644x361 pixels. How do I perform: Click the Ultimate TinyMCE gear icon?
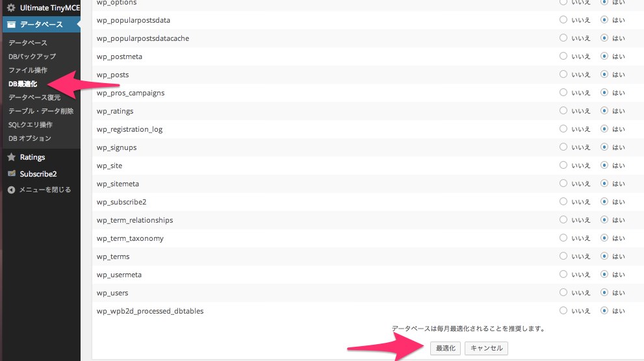pos(11,8)
